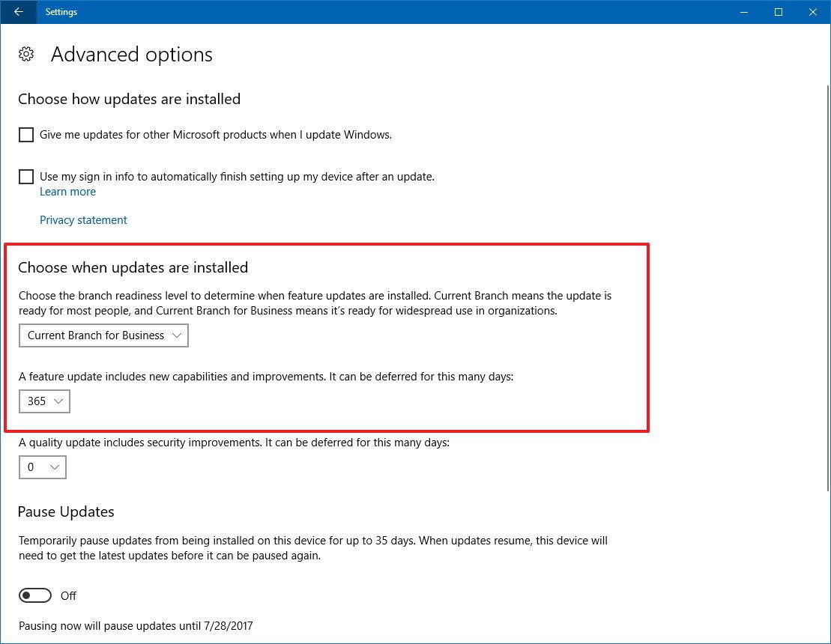Click the pause until 7/28/2017 notice text
This screenshot has width=831, height=644.
(x=136, y=625)
